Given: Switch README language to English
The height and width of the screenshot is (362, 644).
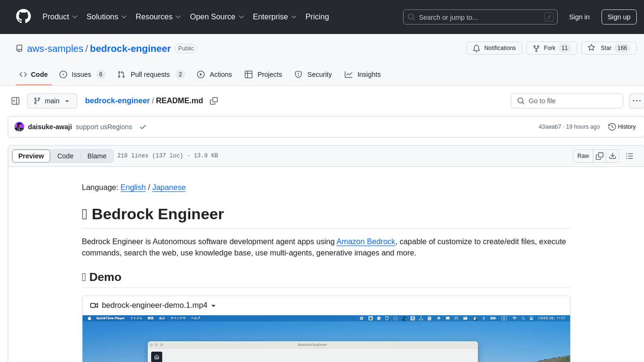Looking at the screenshot, I should 133,187.
